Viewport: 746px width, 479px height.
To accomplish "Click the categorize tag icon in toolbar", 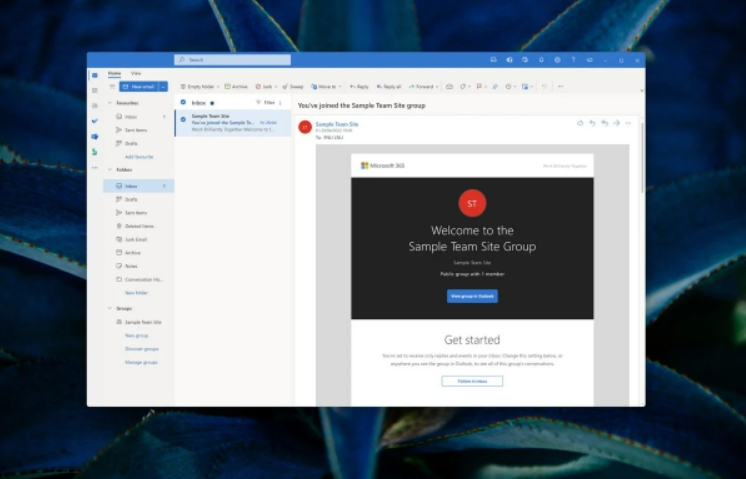I will 462,87.
